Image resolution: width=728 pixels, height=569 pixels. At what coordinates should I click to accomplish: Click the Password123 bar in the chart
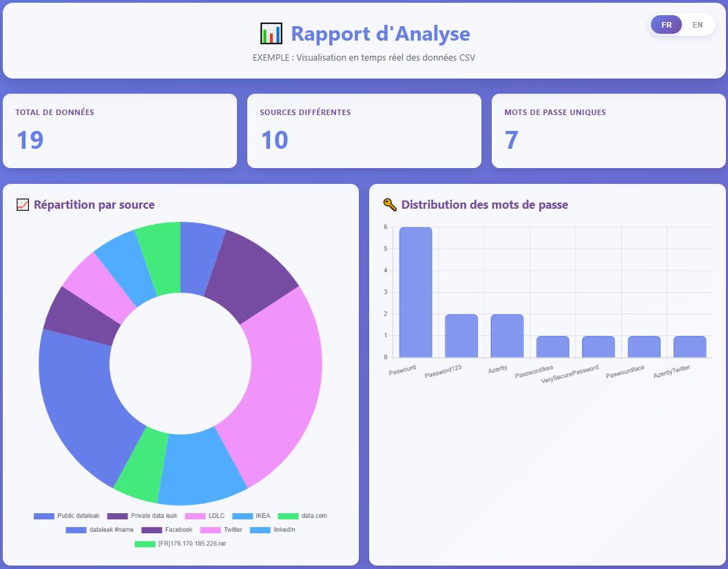click(x=461, y=335)
